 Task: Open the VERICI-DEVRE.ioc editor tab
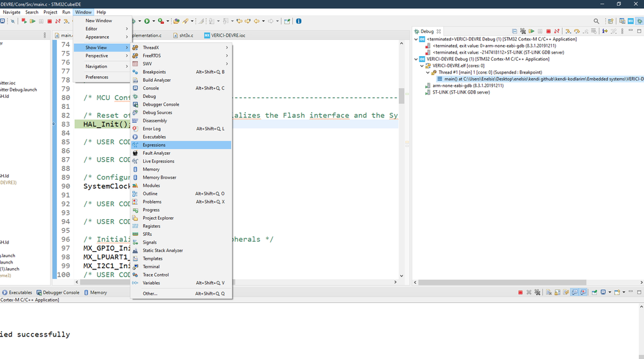point(225,35)
